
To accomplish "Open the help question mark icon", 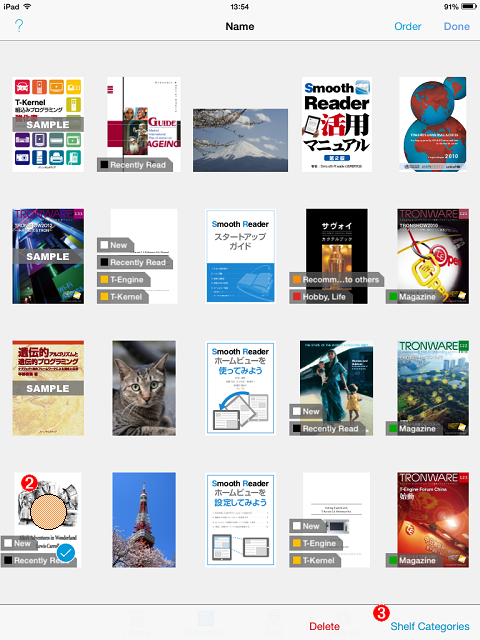I will (x=19, y=26).
